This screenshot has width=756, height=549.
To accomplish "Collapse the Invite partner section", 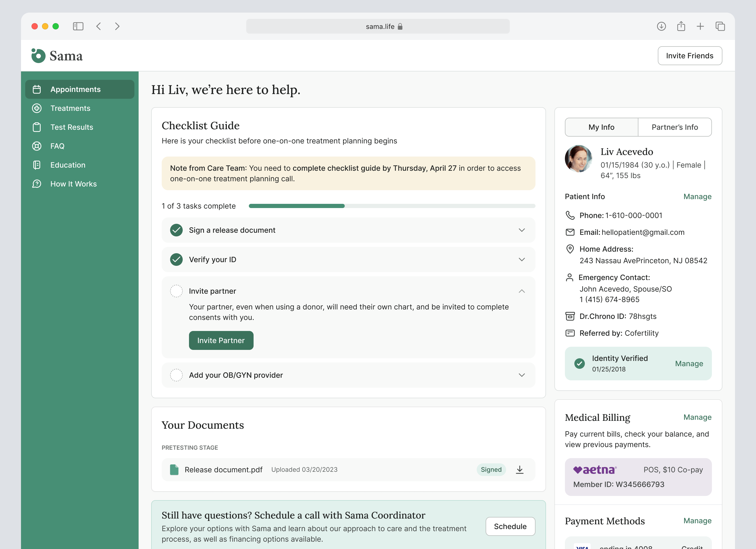I will coord(522,291).
